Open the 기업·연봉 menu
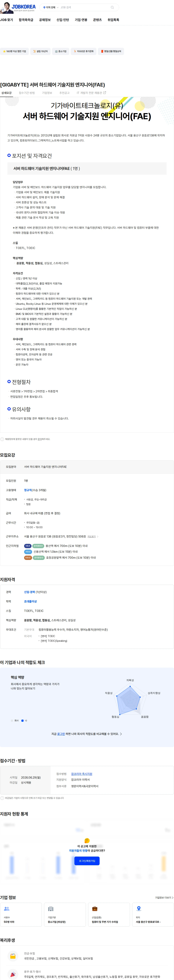Viewport: 174px width, 980px height. 81,20
